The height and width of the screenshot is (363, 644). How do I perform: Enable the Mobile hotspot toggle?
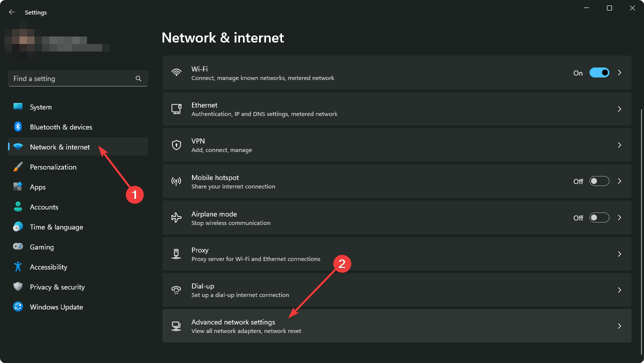pos(599,181)
